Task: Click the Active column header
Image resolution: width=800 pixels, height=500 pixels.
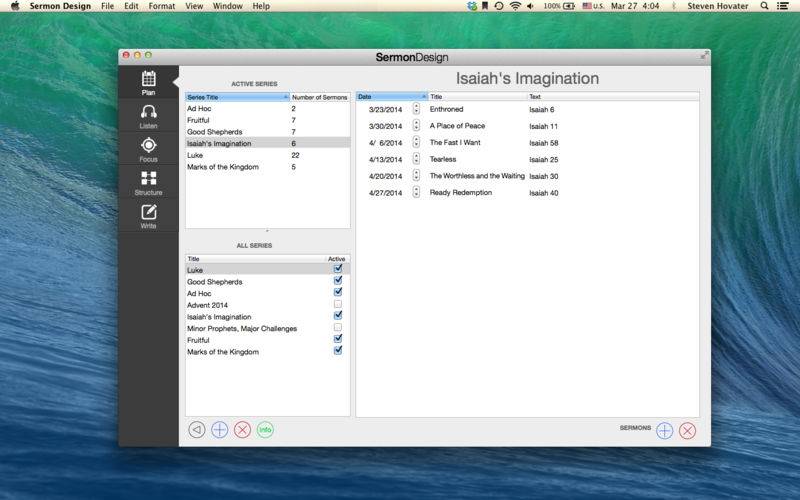Action: point(337,259)
